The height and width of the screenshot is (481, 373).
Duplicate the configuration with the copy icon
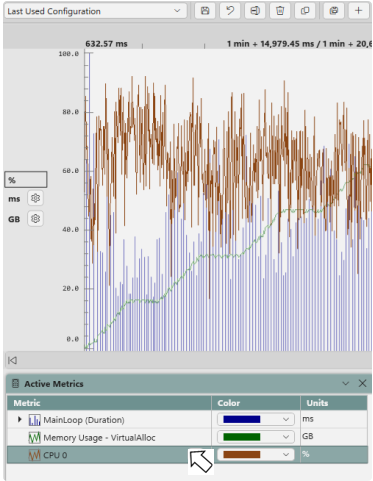pyautogui.click(x=305, y=11)
